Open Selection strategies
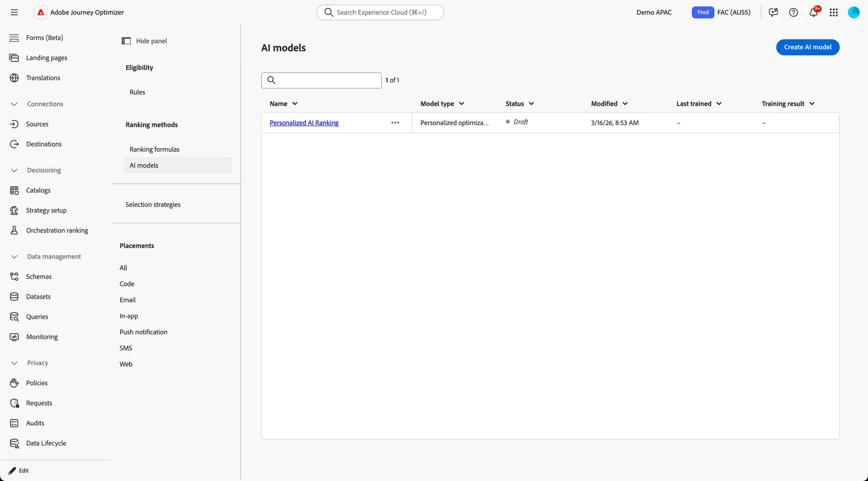This screenshot has width=868, height=481. (x=153, y=205)
